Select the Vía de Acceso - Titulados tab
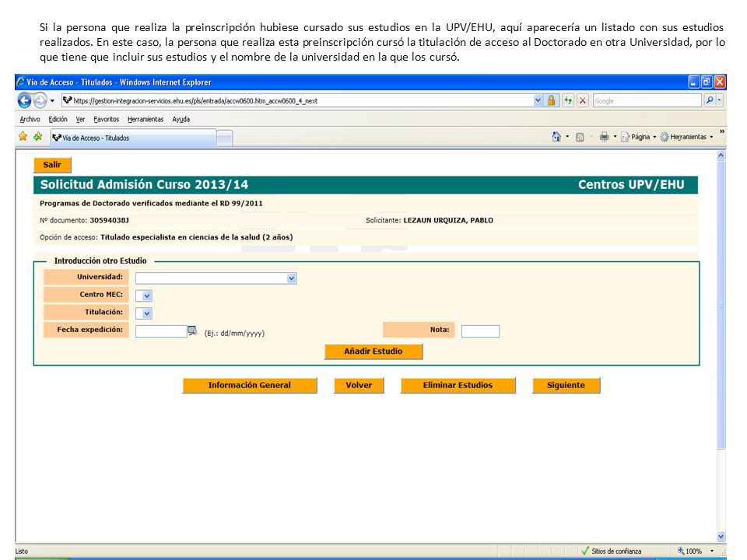This screenshot has height=560, width=747. click(133, 138)
